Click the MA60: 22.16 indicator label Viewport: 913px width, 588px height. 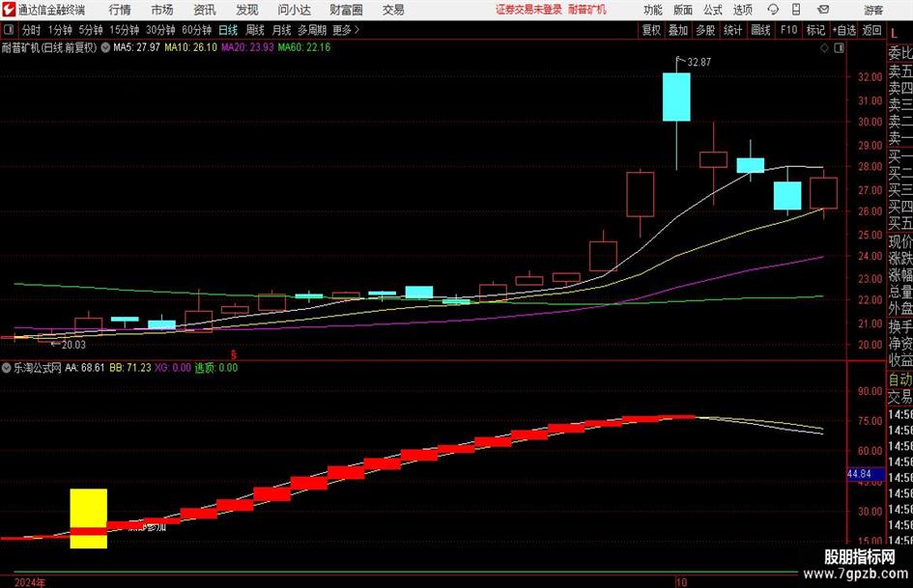[x=304, y=47]
